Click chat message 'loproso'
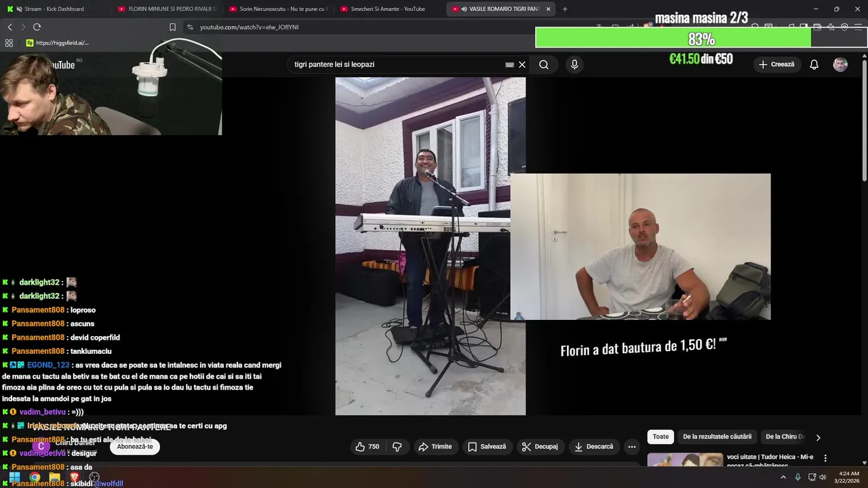Screen dimensions: 868x488 [83, 310]
